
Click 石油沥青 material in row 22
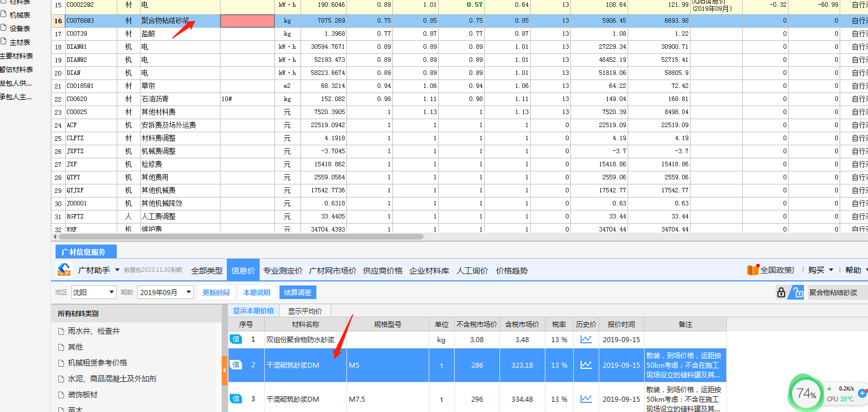point(180,99)
